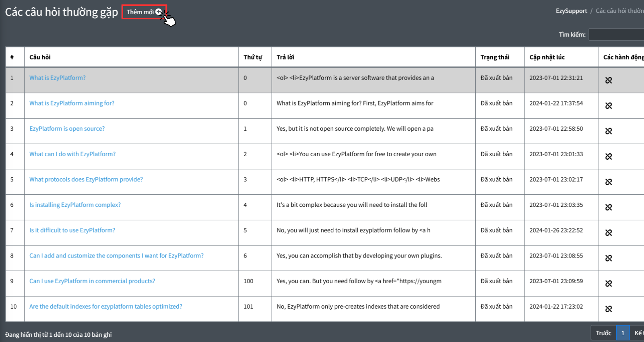Image resolution: width=644 pixels, height=342 pixels.
Task: Sort by Trạng thái column header
Action: pyautogui.click(x=495, y=57)
